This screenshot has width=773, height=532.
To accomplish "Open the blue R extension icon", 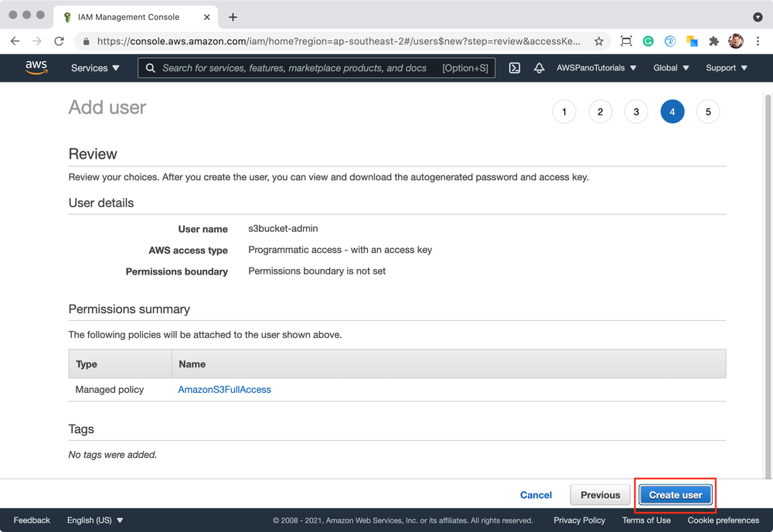I will point(669,42).
